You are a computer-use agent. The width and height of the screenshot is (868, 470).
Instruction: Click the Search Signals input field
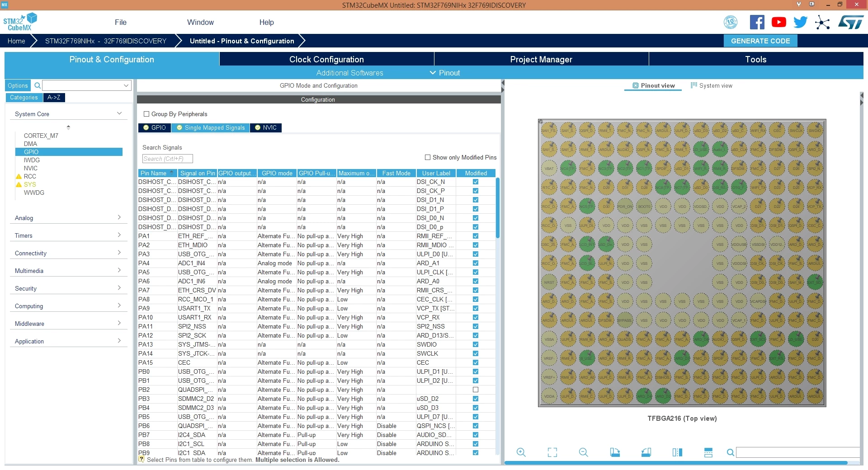pos(167,159)
